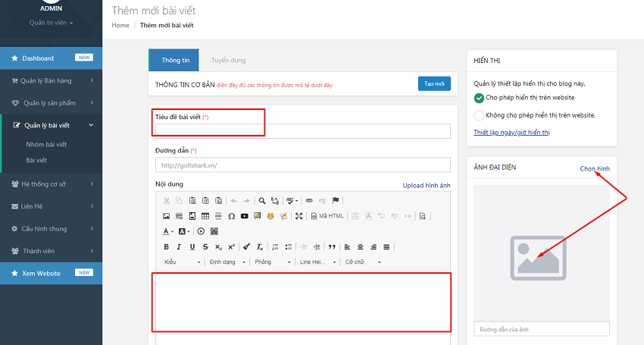Select 'Cho phép hiển thị trên website' option
644x345 pixels.
479,98
